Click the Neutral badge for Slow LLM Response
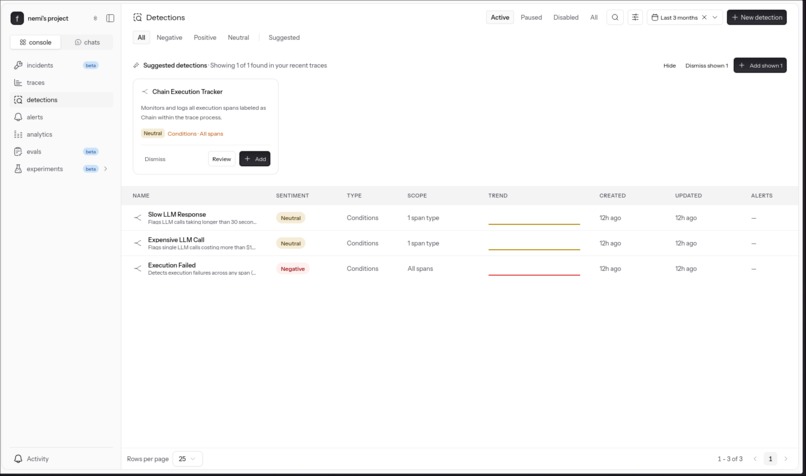This screenshot has height=476, width=806. tap(290, 218)
